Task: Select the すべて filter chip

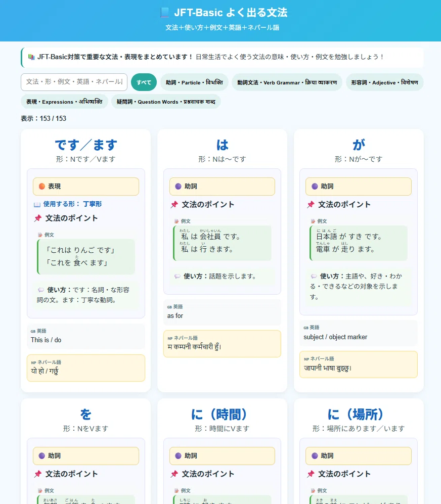Action: pos(144,82)
